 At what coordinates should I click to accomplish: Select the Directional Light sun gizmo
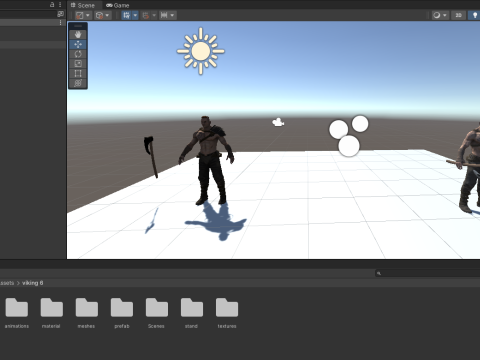[x=201, y=51]
